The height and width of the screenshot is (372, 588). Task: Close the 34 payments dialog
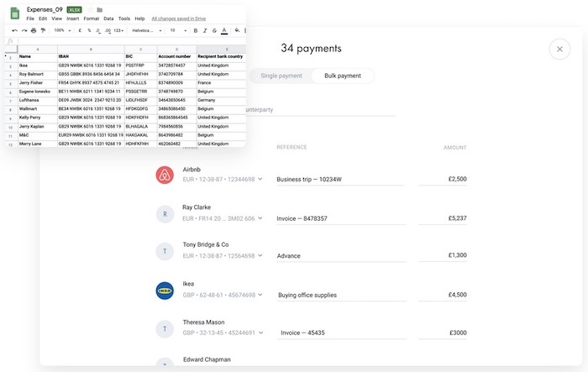(559, 50)
